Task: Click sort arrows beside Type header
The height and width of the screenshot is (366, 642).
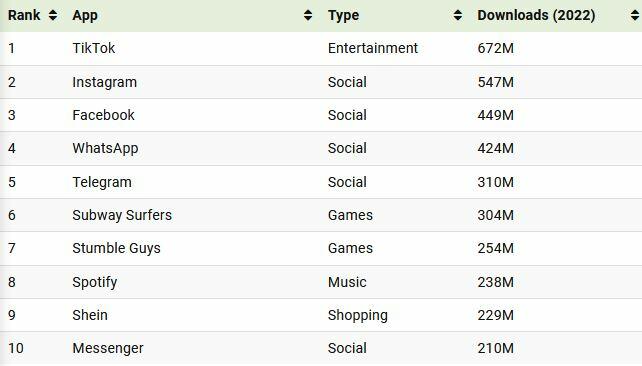Action: pyautogui.click(x=458, y=16)
